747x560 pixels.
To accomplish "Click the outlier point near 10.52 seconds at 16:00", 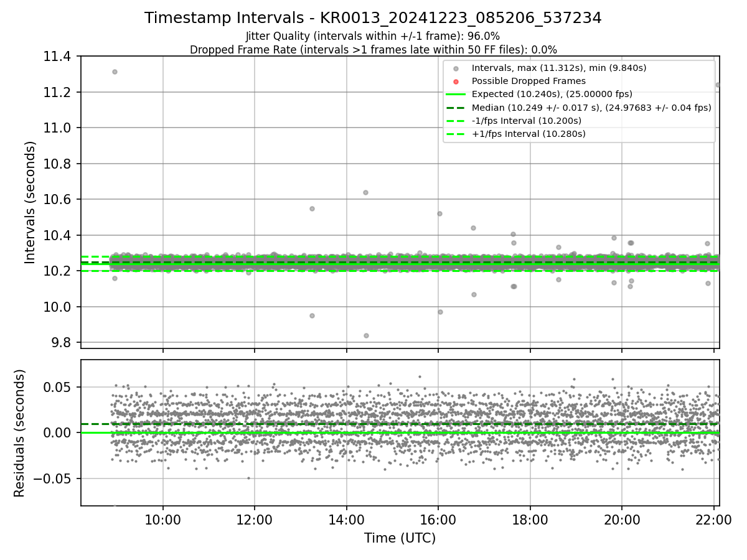I will coord(439,213).
